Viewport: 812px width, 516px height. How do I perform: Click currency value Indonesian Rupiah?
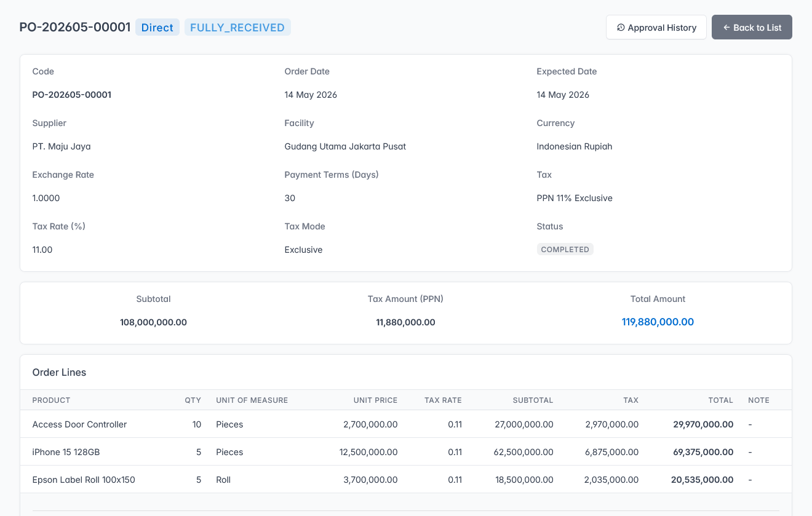575,146
